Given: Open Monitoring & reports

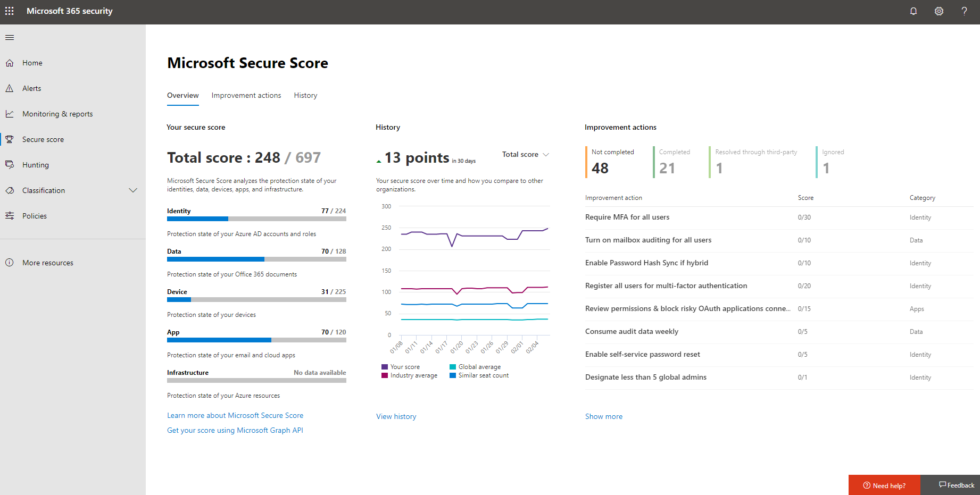Looking at the screenshot, I should point(57,113).
